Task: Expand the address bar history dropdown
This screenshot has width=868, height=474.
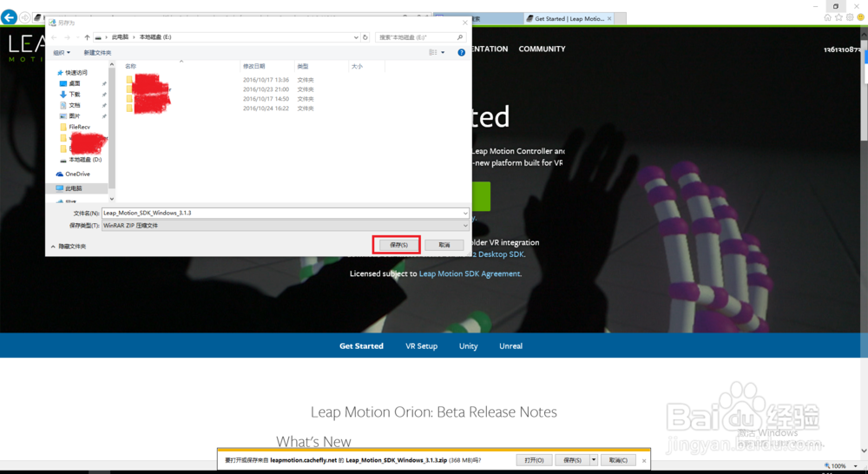Action: coord(356,37)
